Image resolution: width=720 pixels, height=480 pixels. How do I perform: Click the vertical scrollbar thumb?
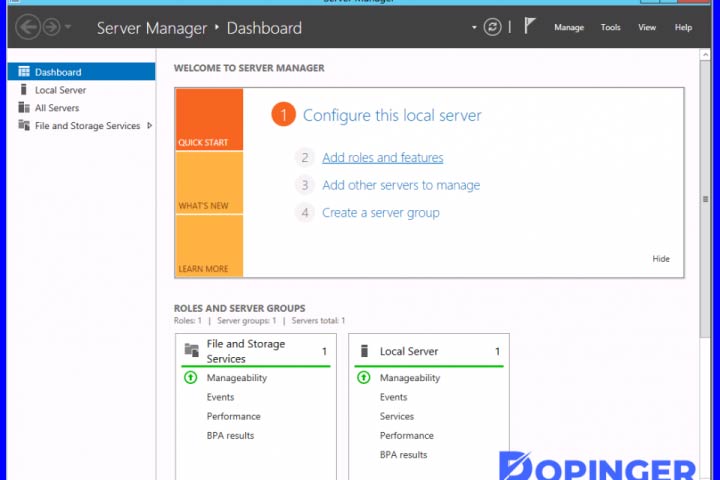click(705, 199)
